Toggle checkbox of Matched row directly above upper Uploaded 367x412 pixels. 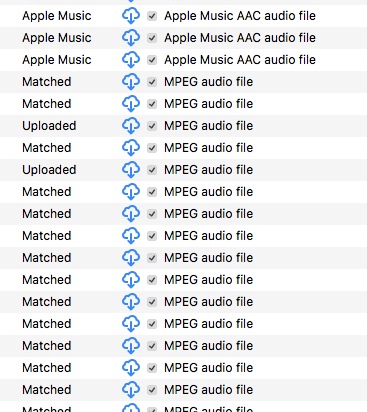coord(152,104)
